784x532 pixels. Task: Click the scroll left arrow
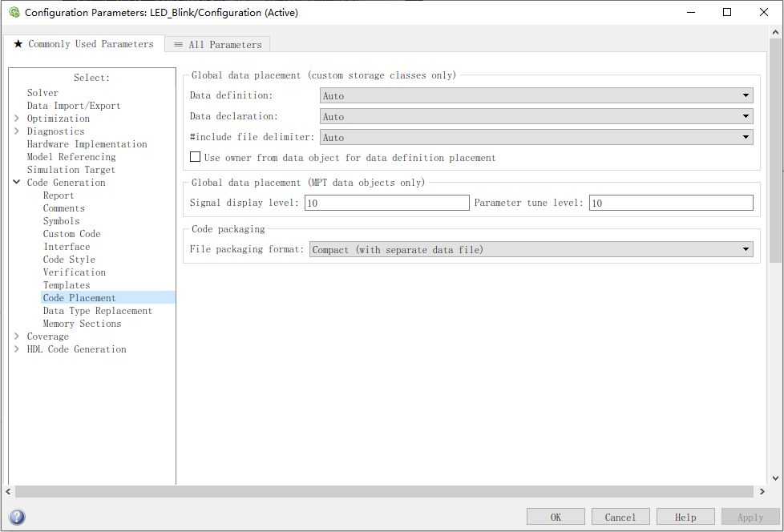tap(8, 491)
